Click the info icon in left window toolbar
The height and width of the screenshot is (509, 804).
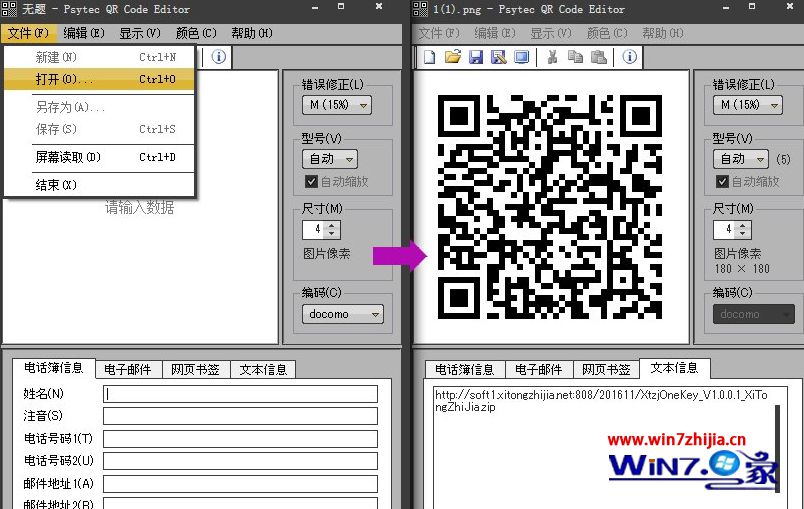click(219, 57)
